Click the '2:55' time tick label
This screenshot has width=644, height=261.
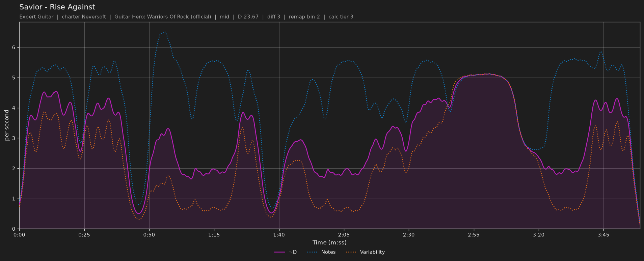tap(474, 235)
